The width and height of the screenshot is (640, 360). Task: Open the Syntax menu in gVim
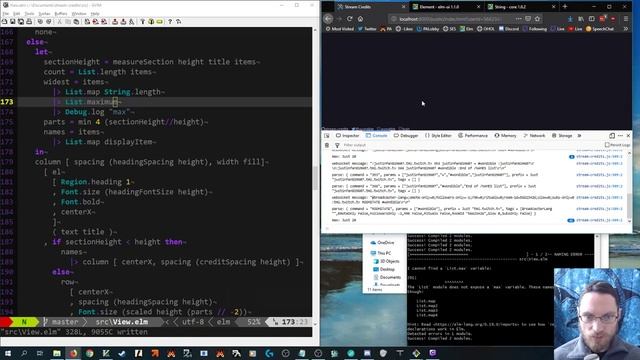click(44, 14)
